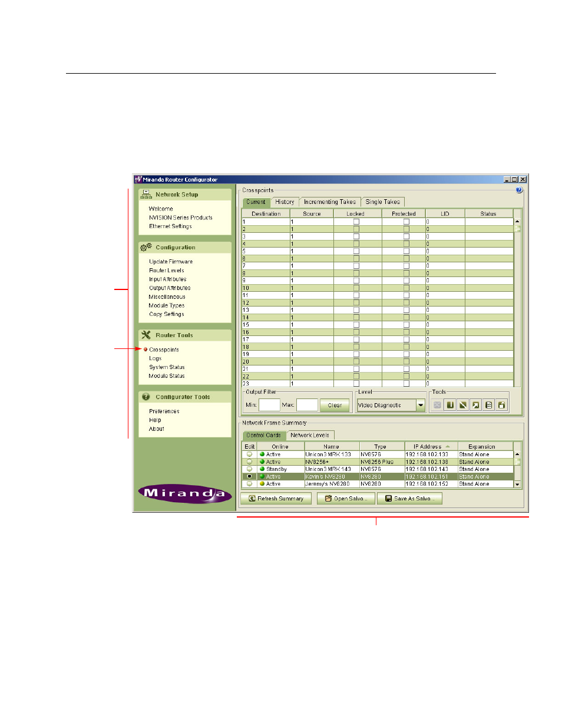Click the Open Salvo button

[346, 498]
